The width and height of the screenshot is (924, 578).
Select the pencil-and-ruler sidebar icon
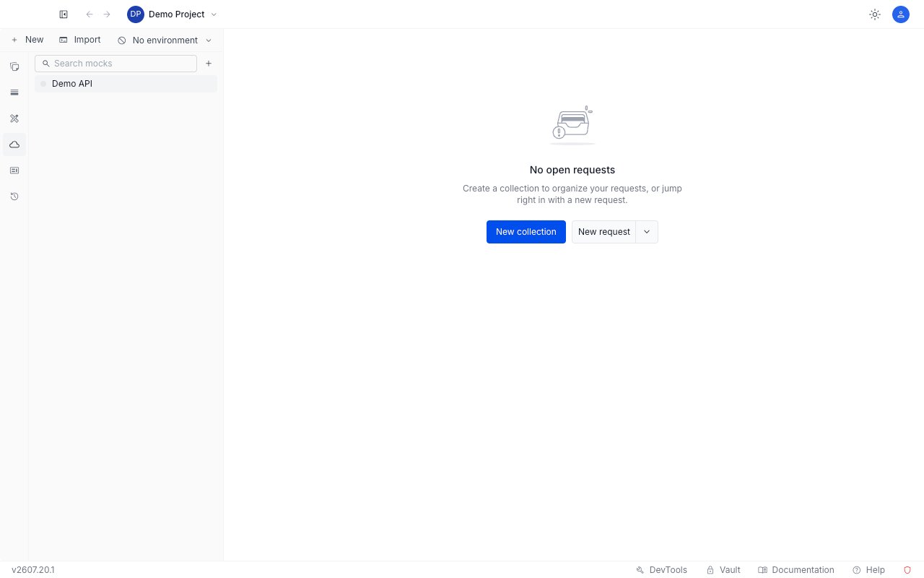(x=14, y=118)
